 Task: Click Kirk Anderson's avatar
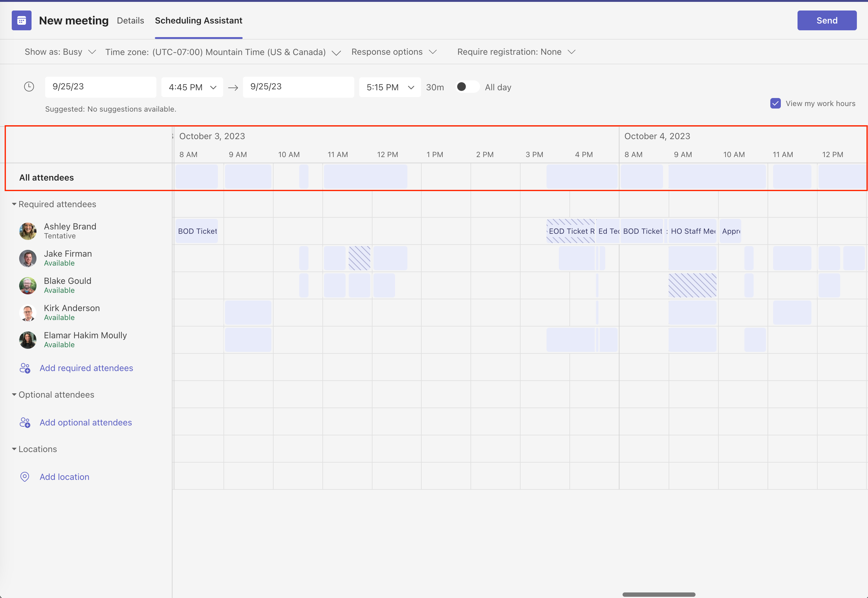[27, 313]
